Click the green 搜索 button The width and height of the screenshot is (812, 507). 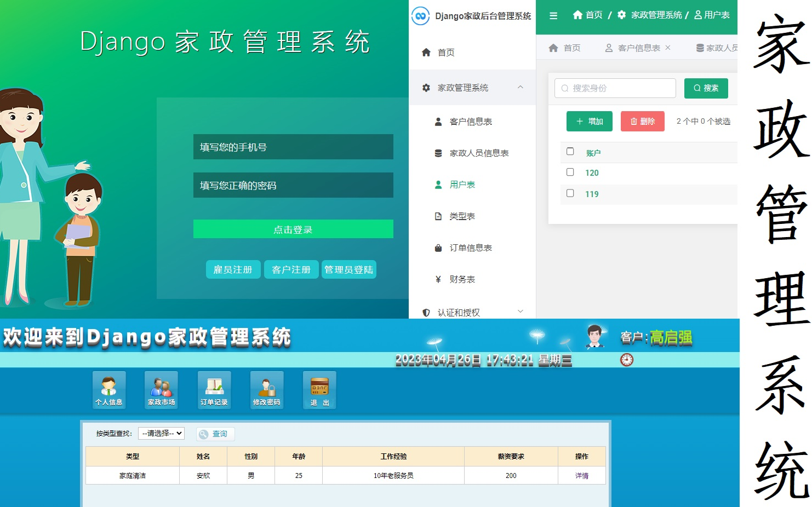click(706, 88)
